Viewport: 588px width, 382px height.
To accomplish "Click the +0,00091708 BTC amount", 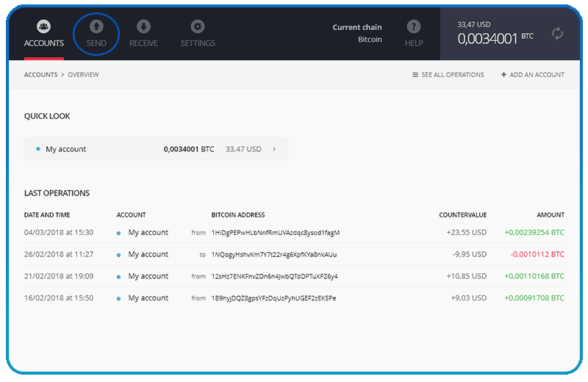I will click(534, 298).
